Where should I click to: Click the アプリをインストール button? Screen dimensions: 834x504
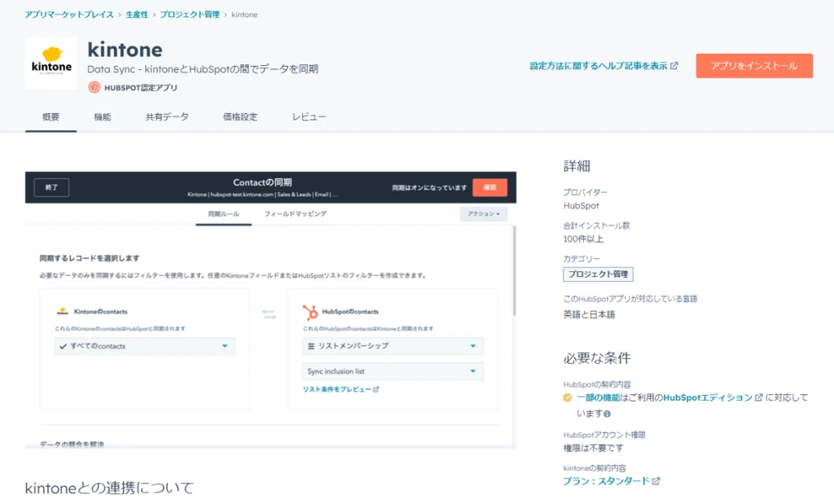coord(754,65)
